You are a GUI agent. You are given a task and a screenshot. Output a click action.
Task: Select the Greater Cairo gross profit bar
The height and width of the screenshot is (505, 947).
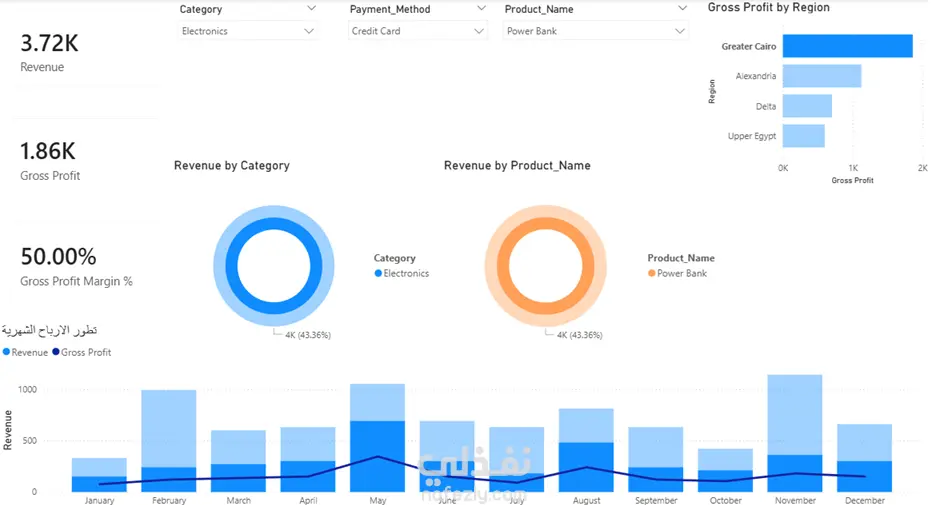pyautogui.click(x=847, y=46)
